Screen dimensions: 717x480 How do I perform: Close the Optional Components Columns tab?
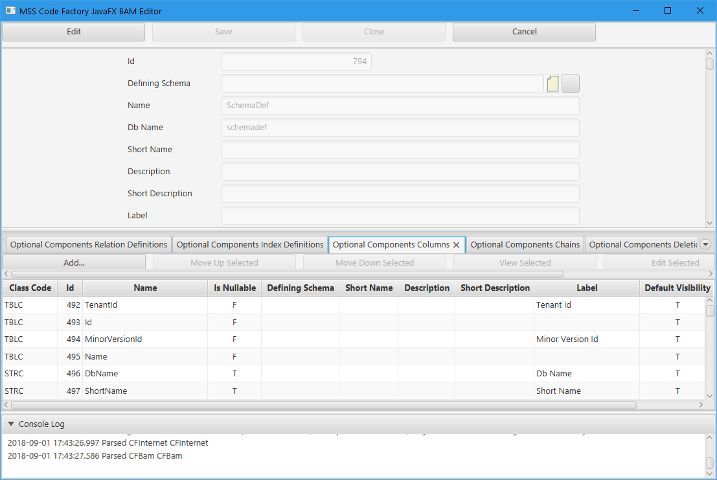(x=456, y=245)
